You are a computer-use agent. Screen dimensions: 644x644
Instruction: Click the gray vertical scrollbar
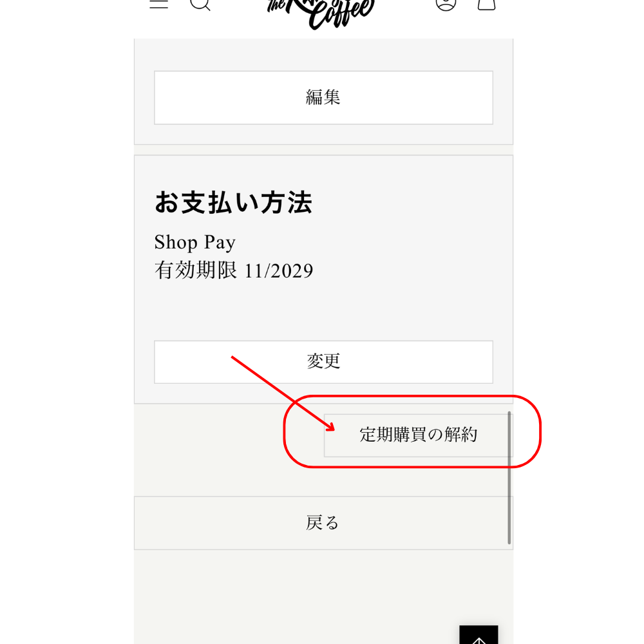click(509, 478)
